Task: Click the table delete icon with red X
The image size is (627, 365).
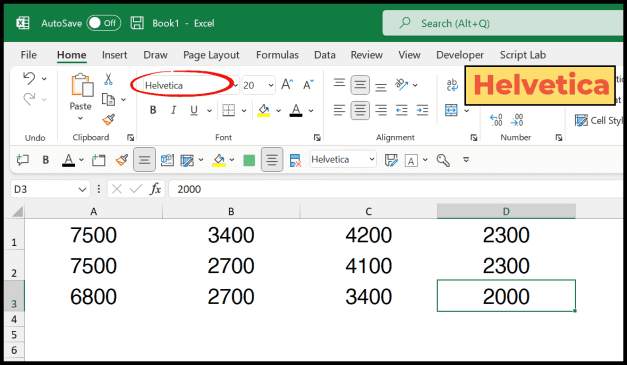Action: [295, 160]
